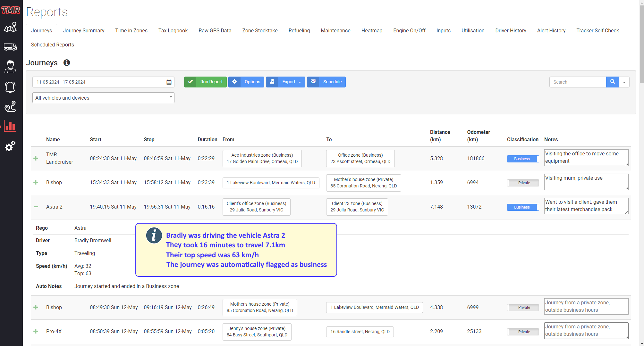Open the calendar icon in the date range field
This screenshot has width=644, height=346.
pos(169,82)
